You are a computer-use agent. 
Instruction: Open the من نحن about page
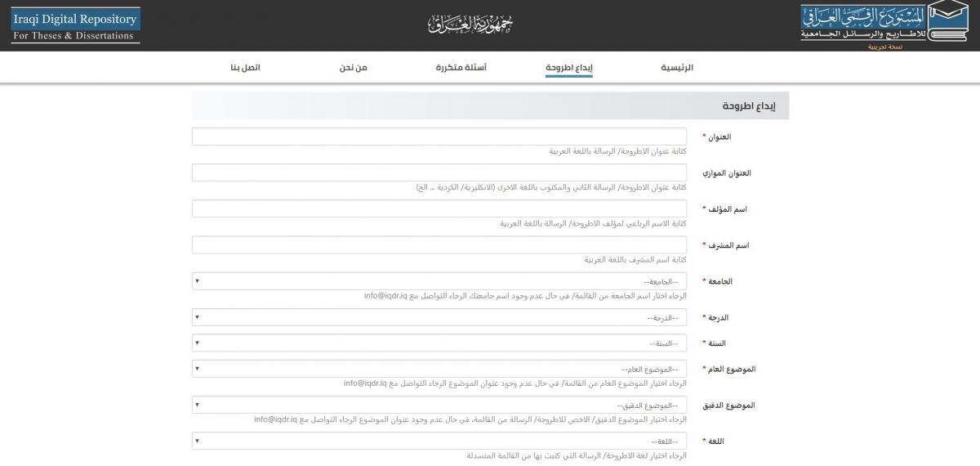[354, 67]
